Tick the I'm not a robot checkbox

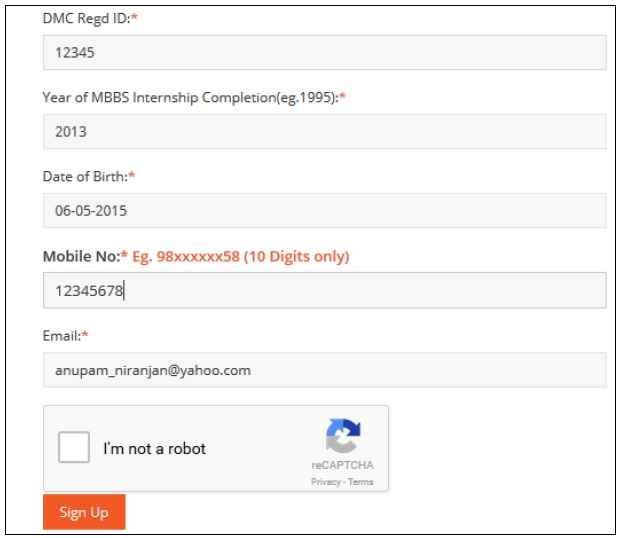[x=74, y=448]
